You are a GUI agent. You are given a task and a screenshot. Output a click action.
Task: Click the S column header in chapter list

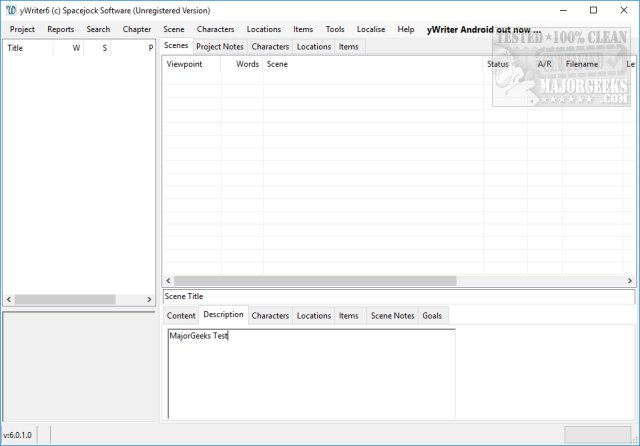pos(97,48)
